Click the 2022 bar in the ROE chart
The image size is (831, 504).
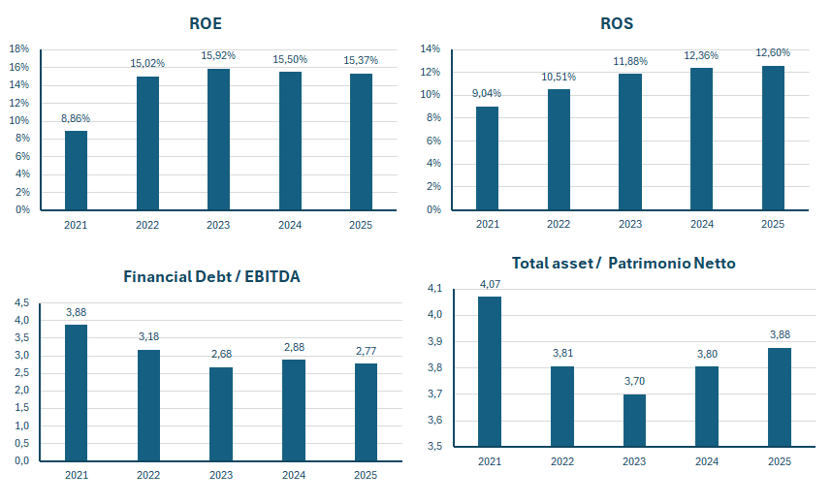pos(147,143)
